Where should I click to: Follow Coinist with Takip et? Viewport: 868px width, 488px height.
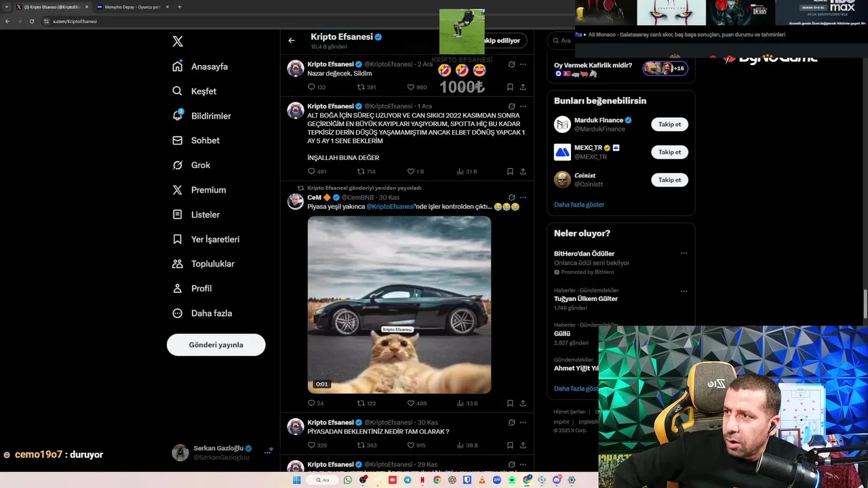tap(669, 180)
